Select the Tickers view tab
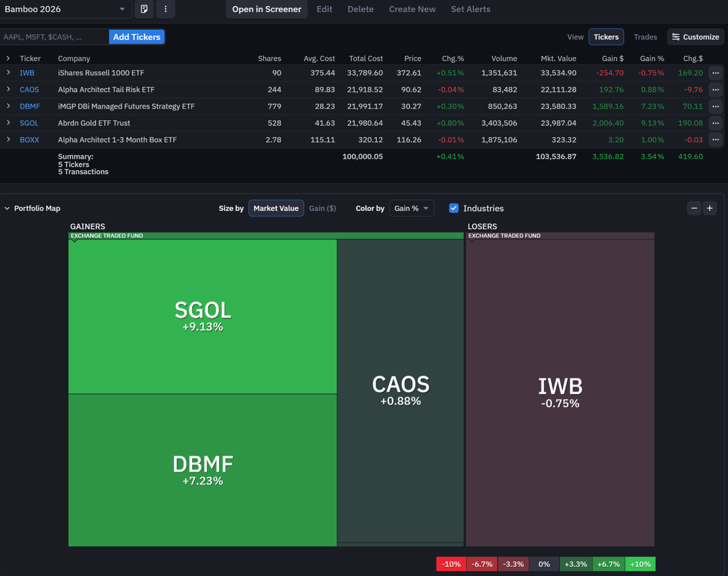The width and height of the screenshot is (728, 576). click(x=606, y=37)
